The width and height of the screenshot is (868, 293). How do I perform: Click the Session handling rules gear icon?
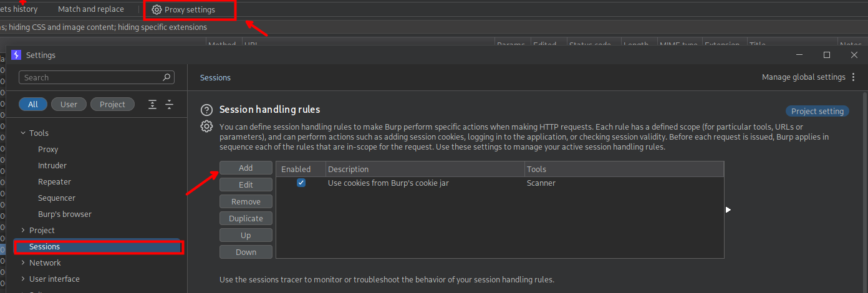pos(206,127)
